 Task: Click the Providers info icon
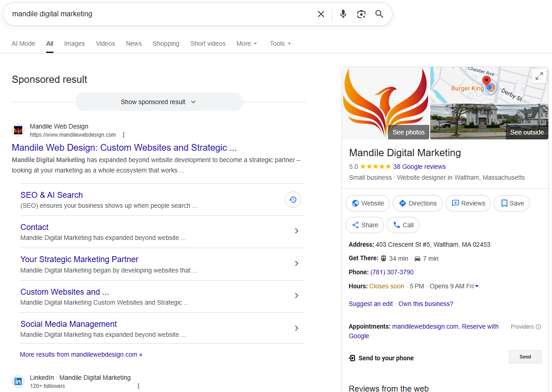coord(538,326)
